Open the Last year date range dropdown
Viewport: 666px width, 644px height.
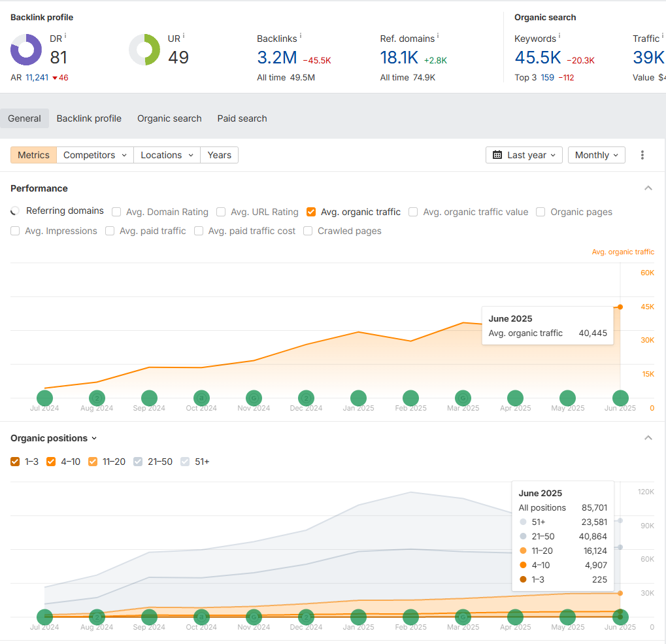point(524,155)
